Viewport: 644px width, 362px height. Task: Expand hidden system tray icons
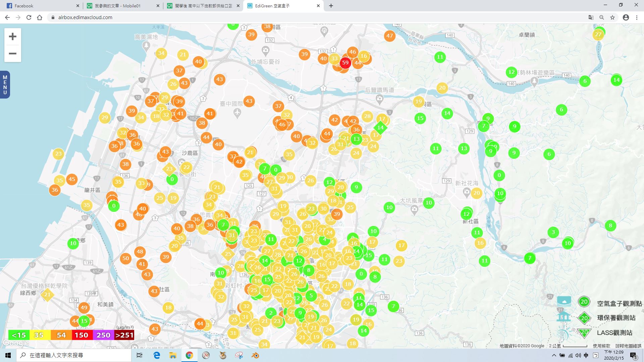click(554, 355)
